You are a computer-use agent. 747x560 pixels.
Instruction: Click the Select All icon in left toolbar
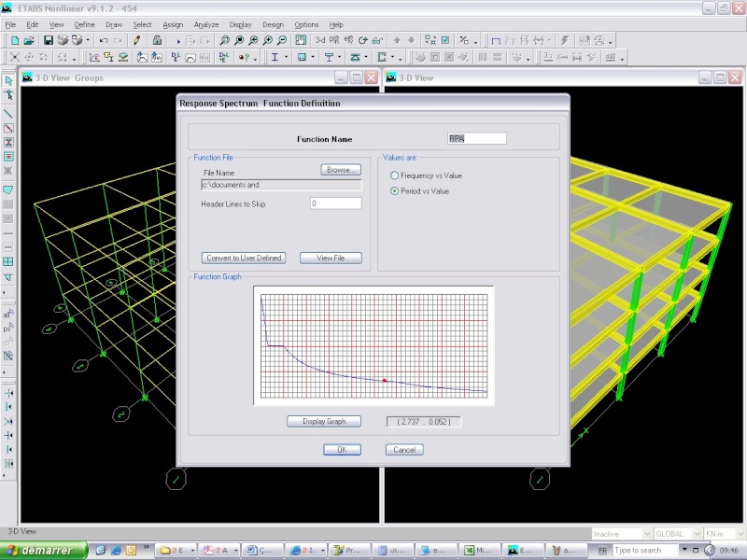coord(7,314)
